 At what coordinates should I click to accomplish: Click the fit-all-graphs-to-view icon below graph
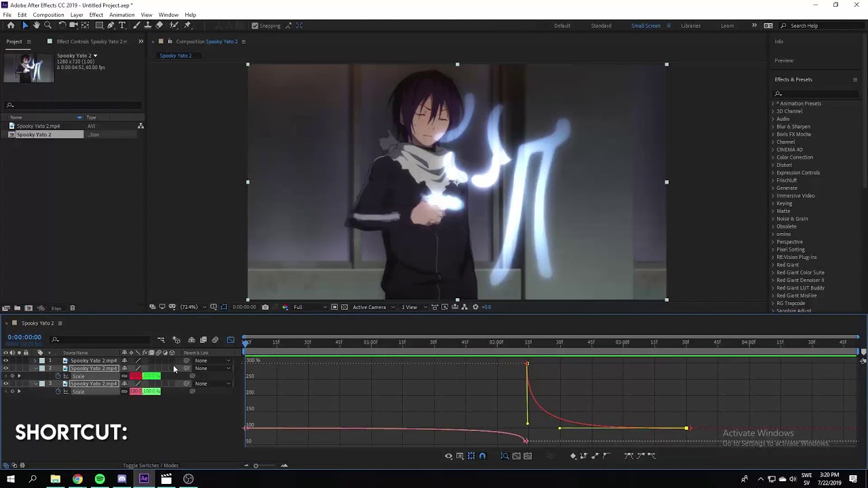coord(528,455)
